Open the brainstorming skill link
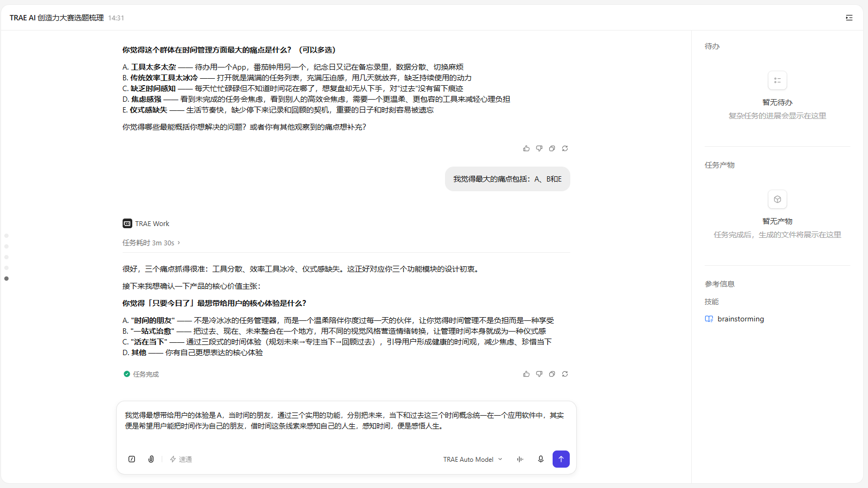 pyautogui.click(x=741, y=319)
